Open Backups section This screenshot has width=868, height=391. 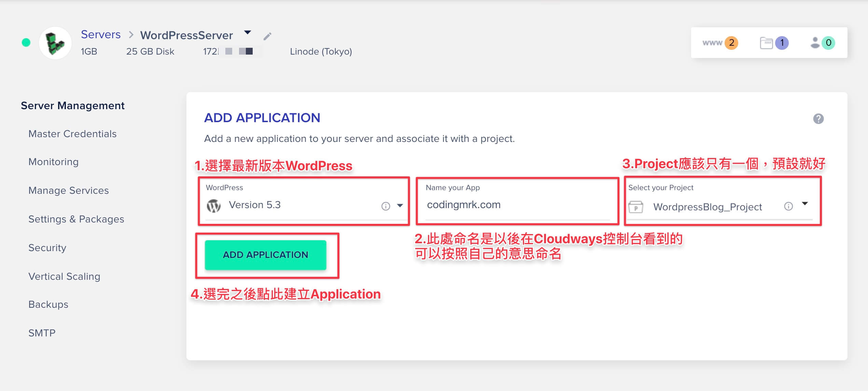pos(48,304)
